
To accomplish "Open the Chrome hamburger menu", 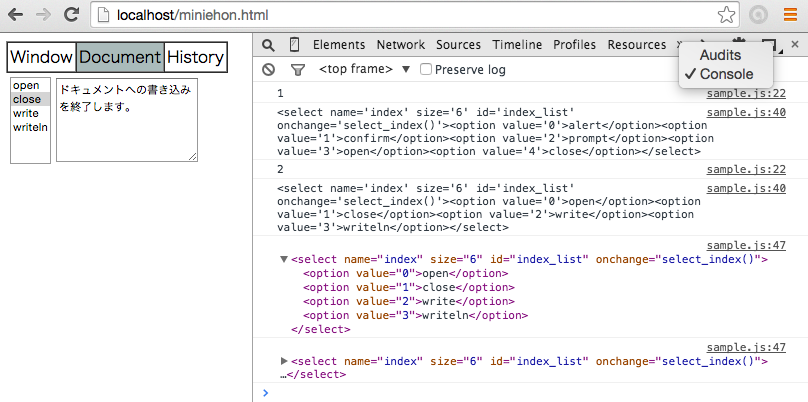I will (790, 15).
